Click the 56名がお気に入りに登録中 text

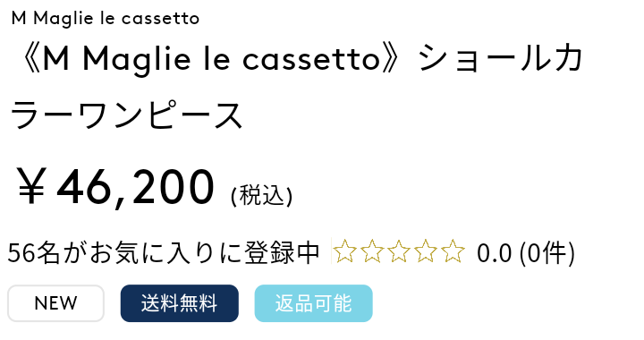pos(164,252)
